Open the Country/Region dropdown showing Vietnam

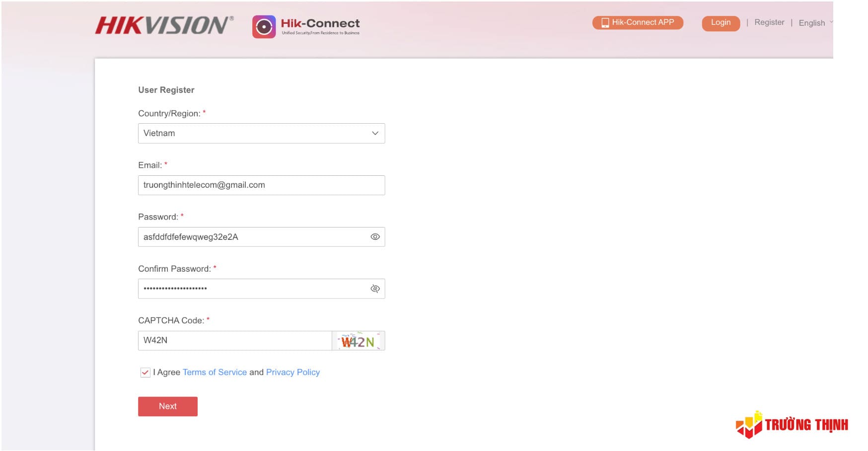pos(261,134)
